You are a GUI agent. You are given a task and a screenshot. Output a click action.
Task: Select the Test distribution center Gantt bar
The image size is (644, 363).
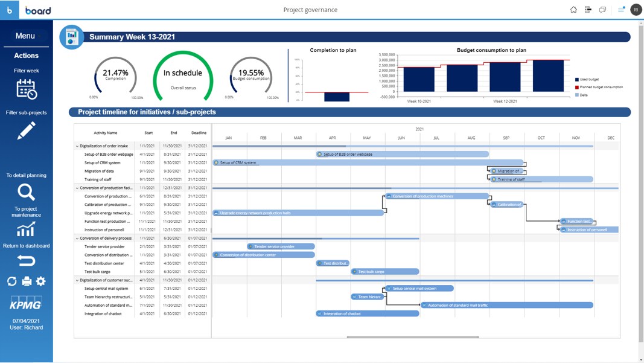pyautogui.click(x=333, y=263)
